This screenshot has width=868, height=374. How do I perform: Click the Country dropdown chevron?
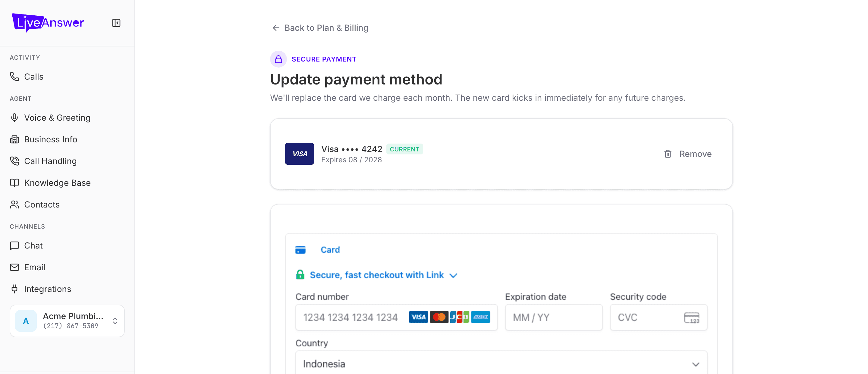pyautogui.click(x=696, y=365)
